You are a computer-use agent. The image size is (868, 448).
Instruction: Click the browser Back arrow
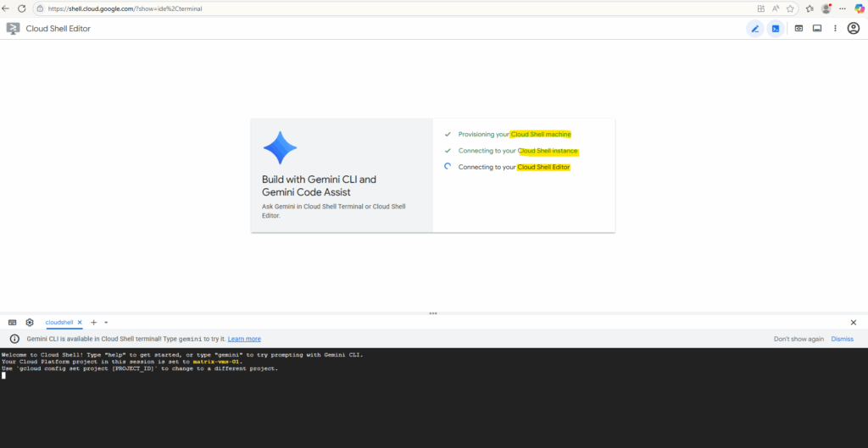pos(6,8)
